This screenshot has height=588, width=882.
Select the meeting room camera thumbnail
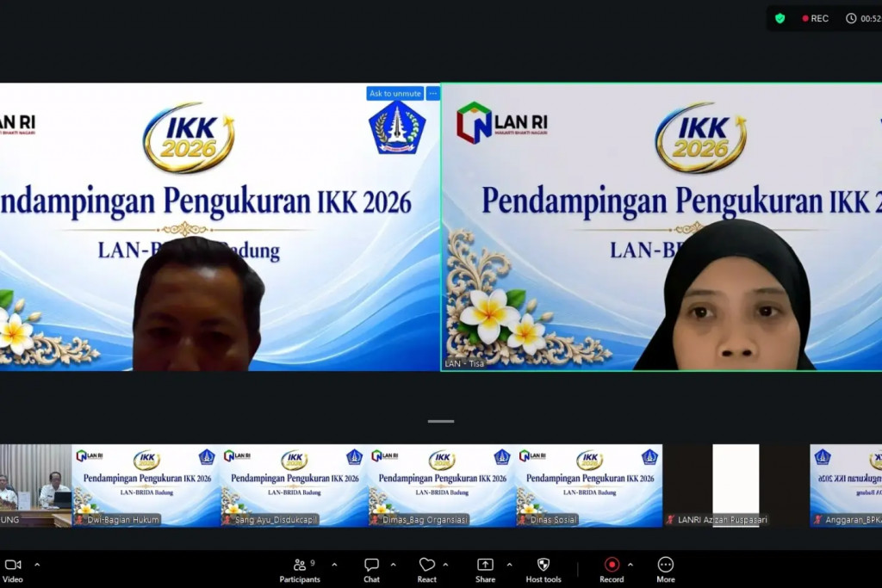pyautogui.click(x=35, y=486)
